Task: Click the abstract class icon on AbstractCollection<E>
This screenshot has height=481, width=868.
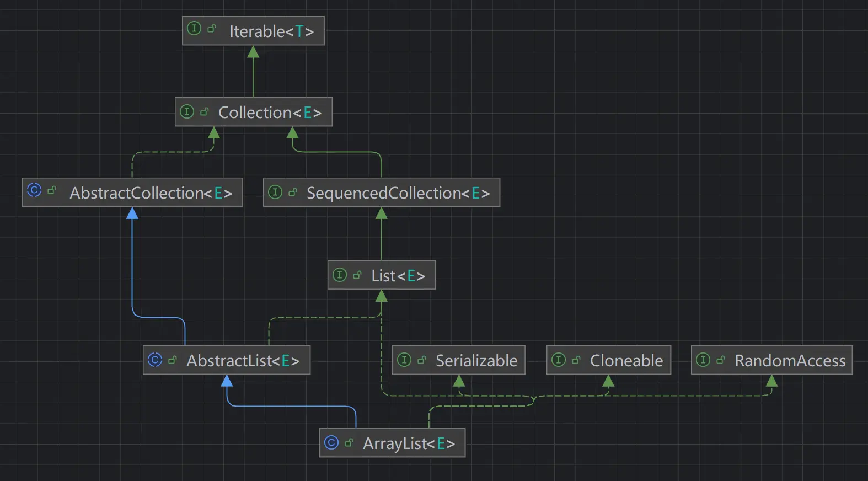Action: (x=34, y=190)
